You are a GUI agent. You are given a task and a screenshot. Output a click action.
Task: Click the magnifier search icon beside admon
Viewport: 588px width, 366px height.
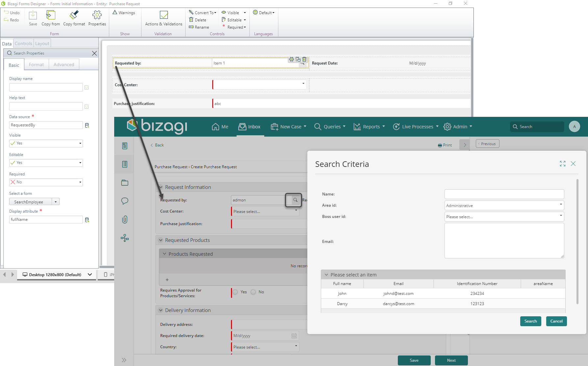[295, 200]
